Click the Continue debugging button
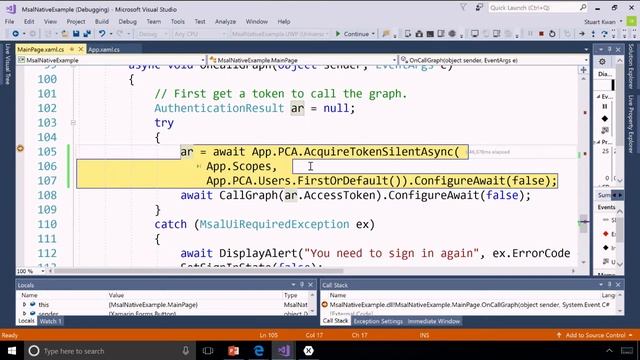The height and width of the screenshot is (360, 640). (x=352, y=34)
